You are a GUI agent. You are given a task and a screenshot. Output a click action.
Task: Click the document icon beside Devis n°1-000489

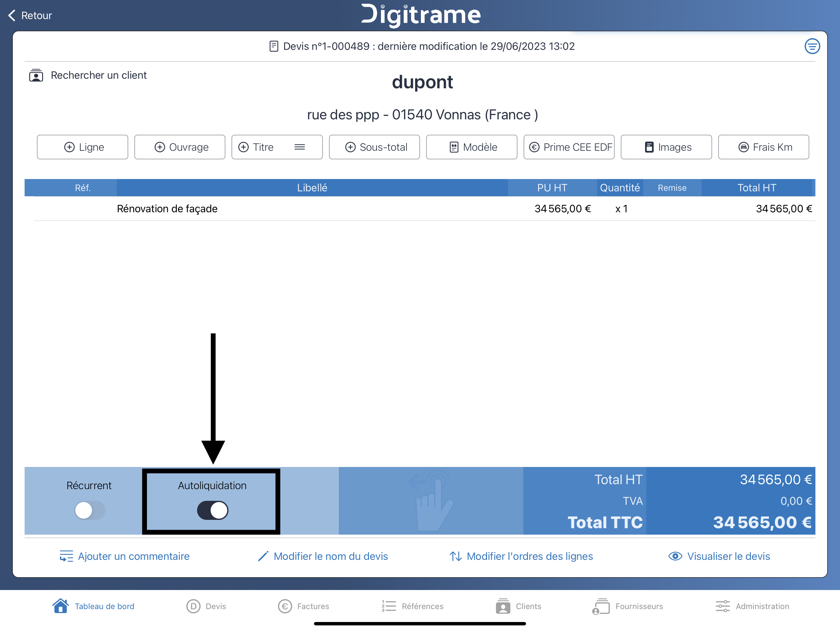(x=274, y=46)
